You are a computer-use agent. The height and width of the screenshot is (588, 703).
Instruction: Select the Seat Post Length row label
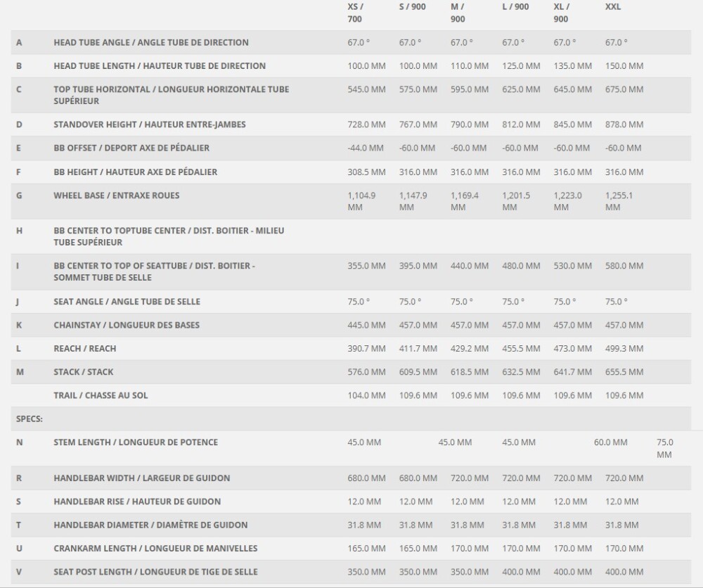[x=155, y=572]
